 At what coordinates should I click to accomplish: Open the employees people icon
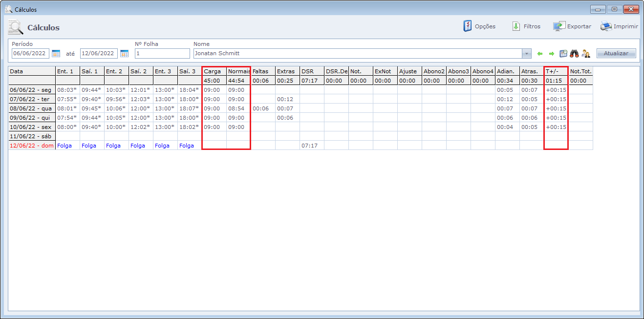(585, 53)
